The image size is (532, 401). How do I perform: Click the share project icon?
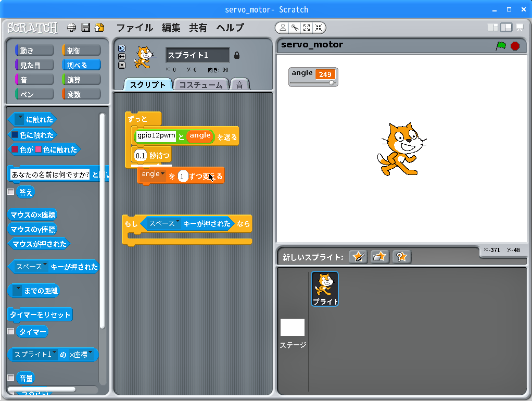click(x=99, y=28)
